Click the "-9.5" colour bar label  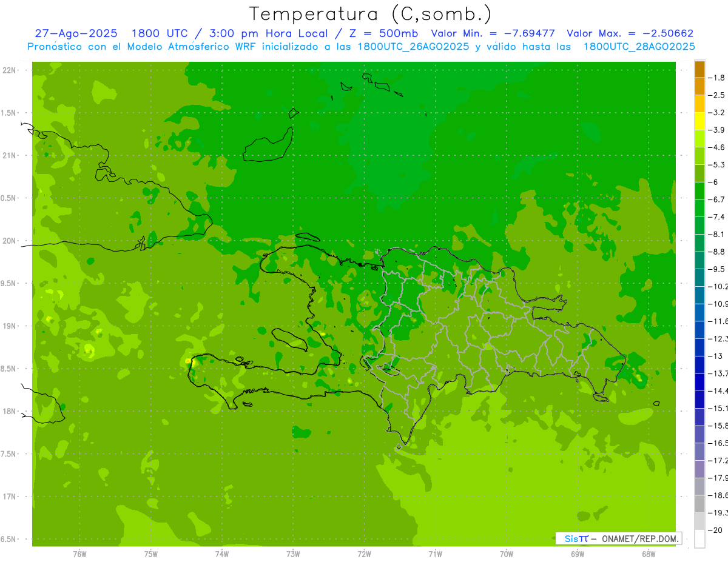pos(717,269)
